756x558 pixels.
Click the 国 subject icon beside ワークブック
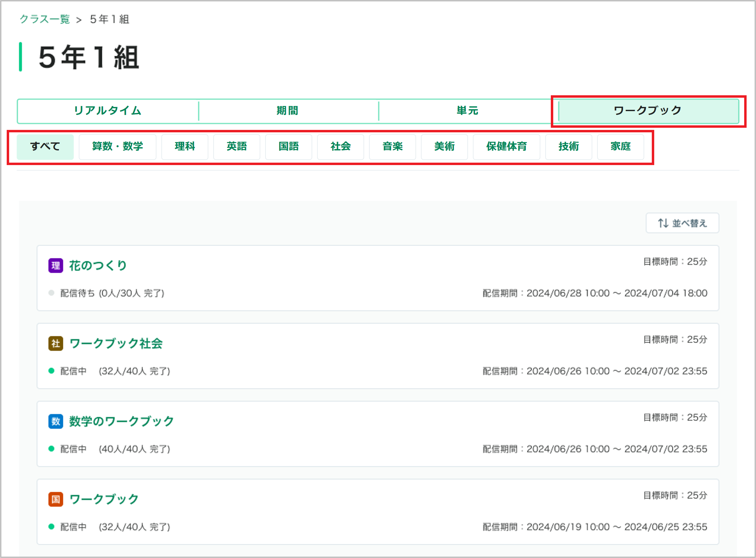[x=56, y=499]
